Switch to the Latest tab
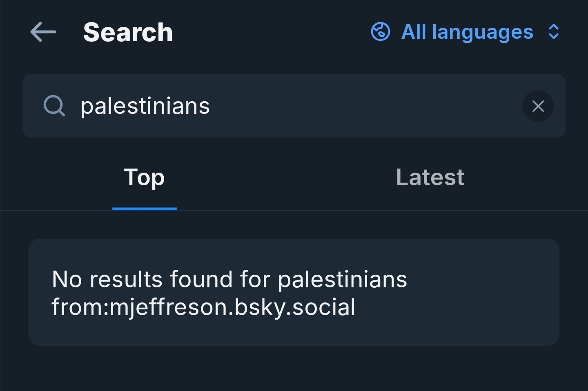Image resolution: width=588 pixels, height=391 pixels. pos(430,178)
